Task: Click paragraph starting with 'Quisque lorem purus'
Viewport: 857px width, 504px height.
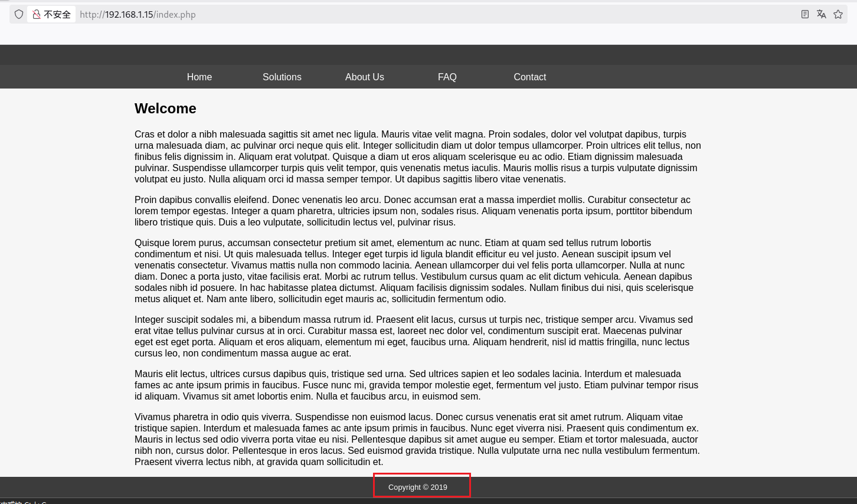Action: 414,271
